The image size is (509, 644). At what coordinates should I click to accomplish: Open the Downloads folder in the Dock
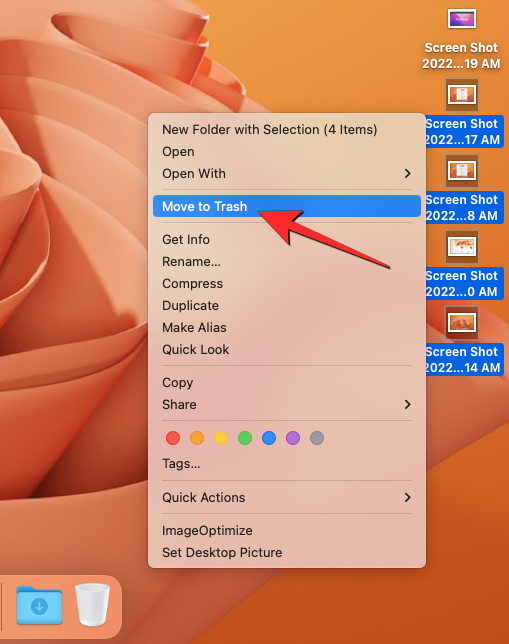click(x=39, y=605)
